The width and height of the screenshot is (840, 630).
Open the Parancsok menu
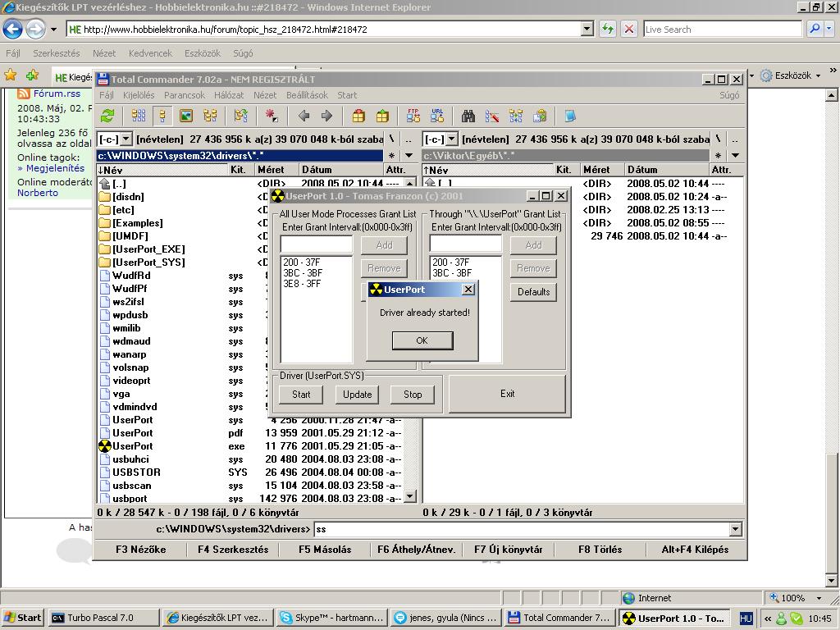(x=185, y=95)
